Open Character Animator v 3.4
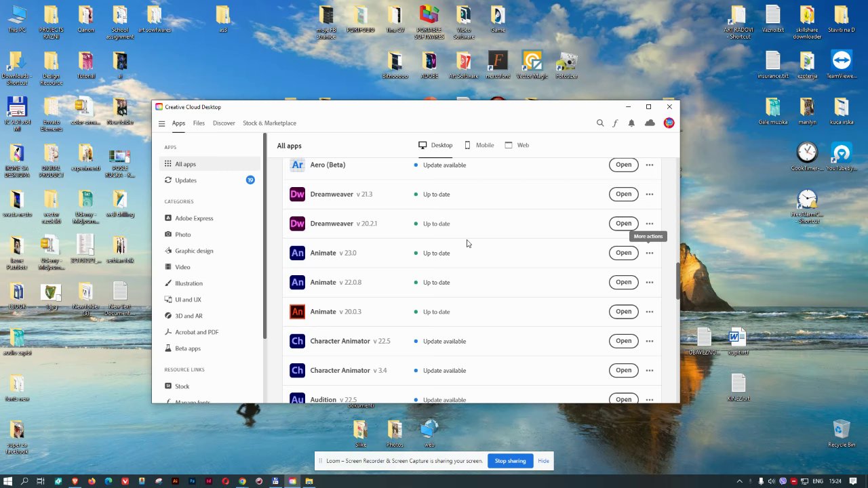 tap(623, 370)
